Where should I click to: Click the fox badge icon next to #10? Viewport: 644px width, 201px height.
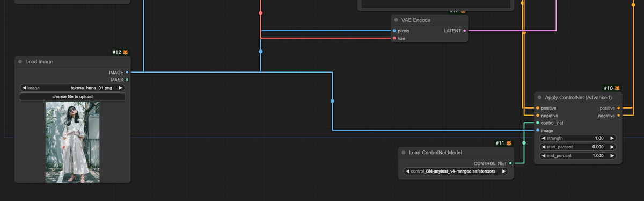tap(617, 88)
